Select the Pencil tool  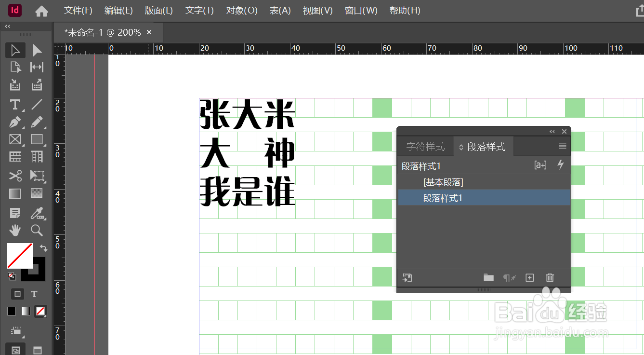[x=37, y=122]
